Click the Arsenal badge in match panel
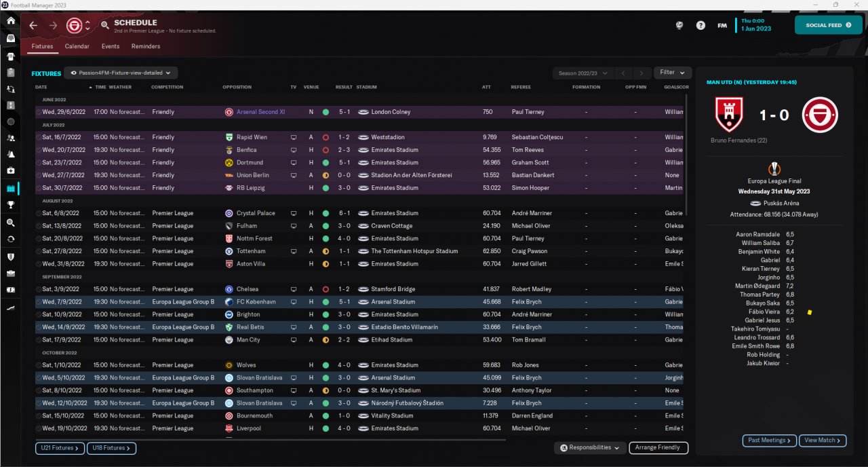868x467 pixels. (x=820, y=115)
